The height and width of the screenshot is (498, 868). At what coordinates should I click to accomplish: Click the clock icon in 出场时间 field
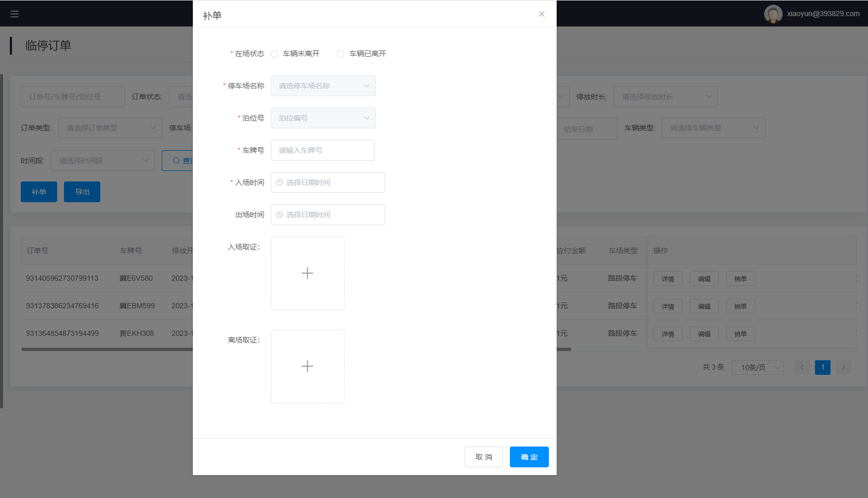point(280,215)
